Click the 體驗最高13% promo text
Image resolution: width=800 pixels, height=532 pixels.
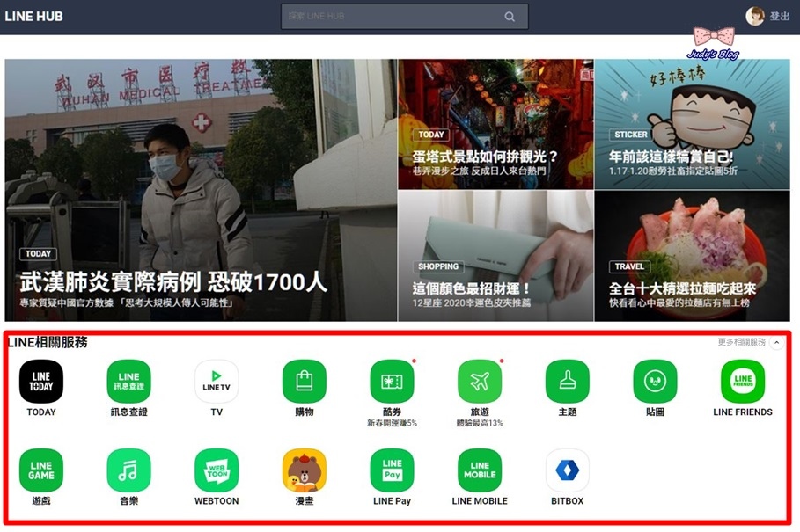click(480, 423)
